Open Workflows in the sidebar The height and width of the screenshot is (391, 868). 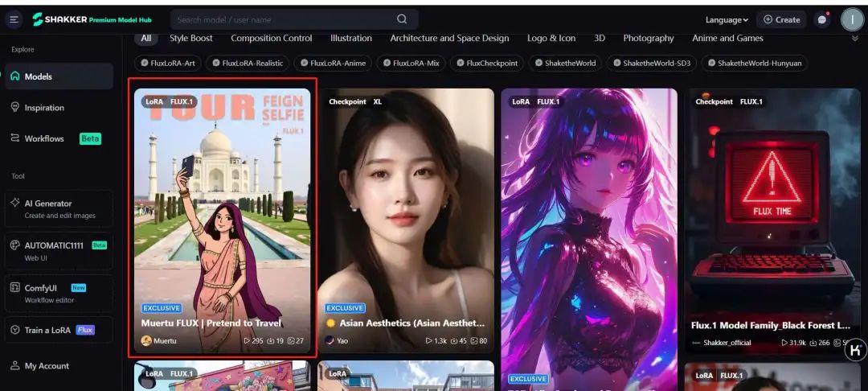pyautogui.click(x=59, y=138)
